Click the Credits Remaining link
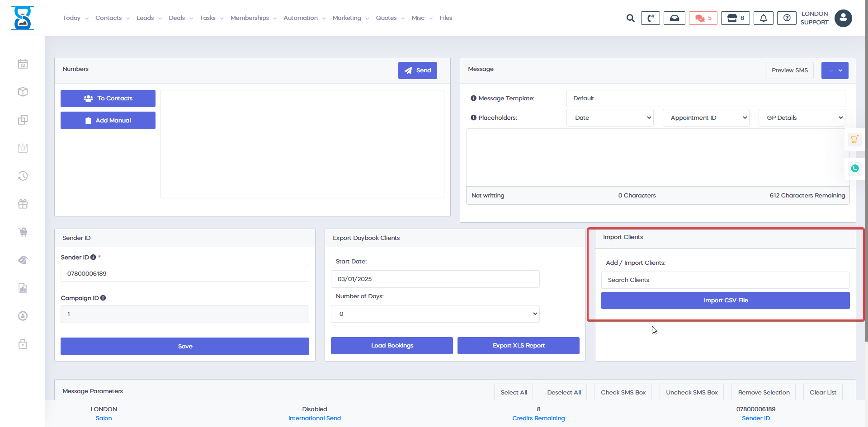868x427 pixels. (538, 418)
